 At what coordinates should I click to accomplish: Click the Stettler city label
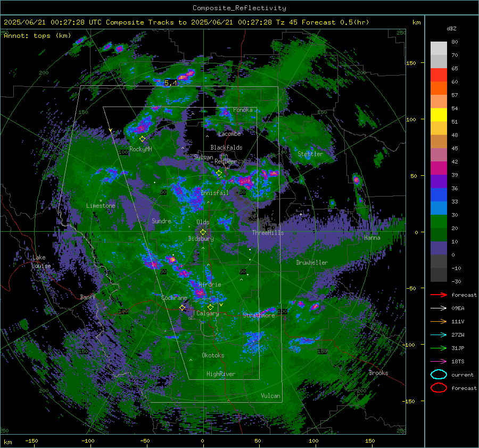pyautogui.click(x=310, y=154)
